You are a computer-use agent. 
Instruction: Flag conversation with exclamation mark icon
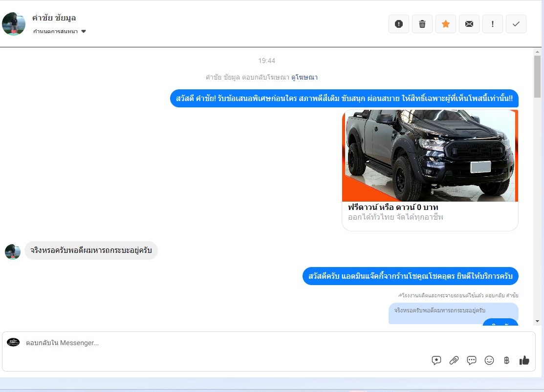coord(493,24)
